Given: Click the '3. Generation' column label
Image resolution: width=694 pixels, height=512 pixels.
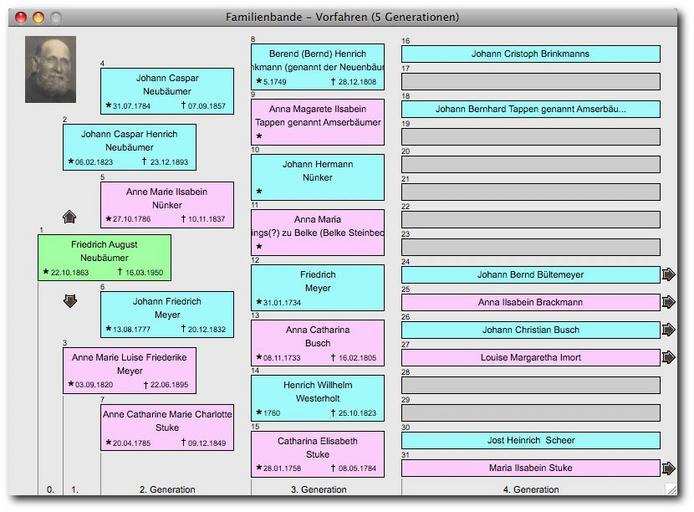Looking at the screenshot, I should pos(319,489).
